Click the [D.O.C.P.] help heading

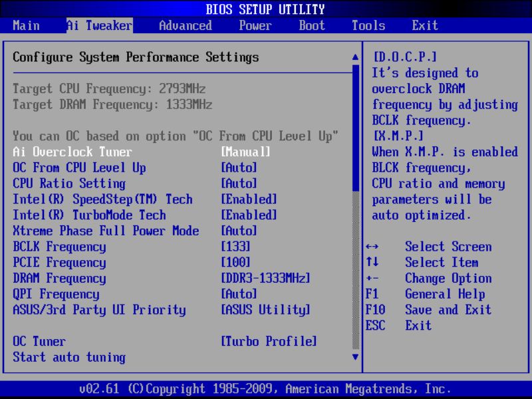coord(405,57)
